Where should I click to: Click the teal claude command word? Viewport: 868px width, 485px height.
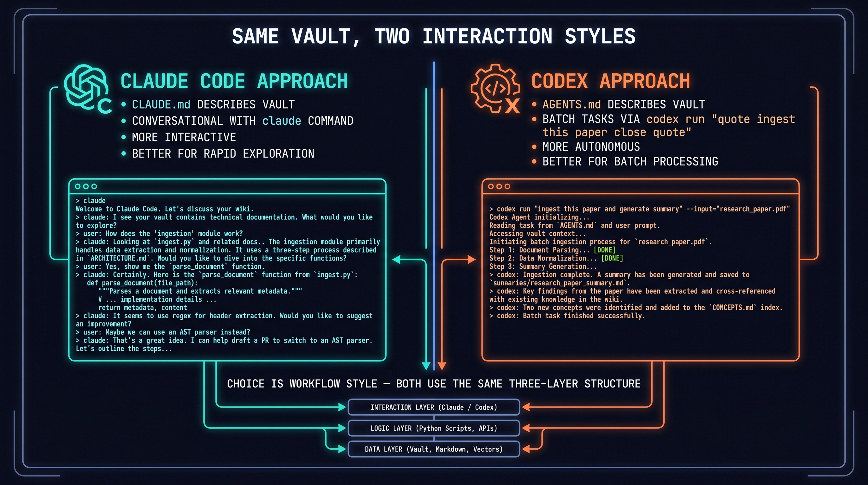click(x=282, y=121)
